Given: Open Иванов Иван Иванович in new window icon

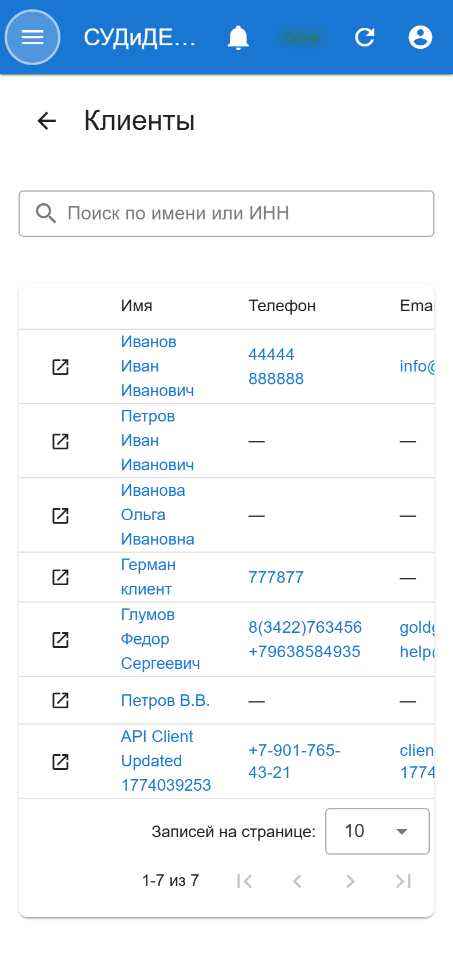Looking at the screenshot, I should tap(60, 367).
